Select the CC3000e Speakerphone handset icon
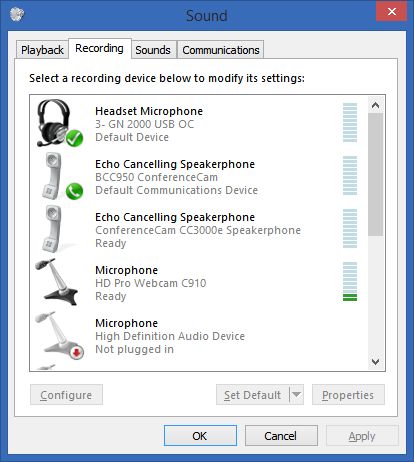 click(53, 229)
